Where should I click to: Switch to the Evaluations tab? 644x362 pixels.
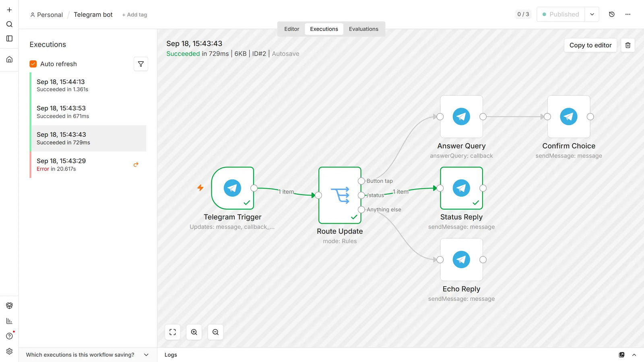[x=363, y=29]
